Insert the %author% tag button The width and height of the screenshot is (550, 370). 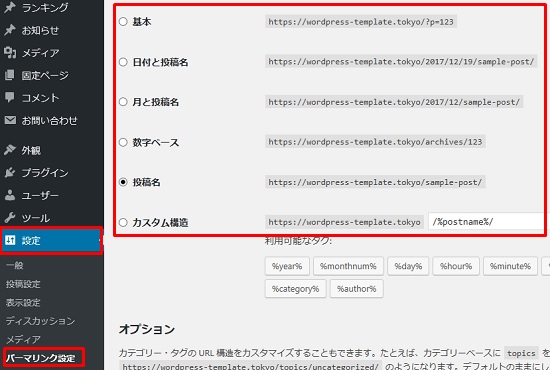click(x=356, y=289)
